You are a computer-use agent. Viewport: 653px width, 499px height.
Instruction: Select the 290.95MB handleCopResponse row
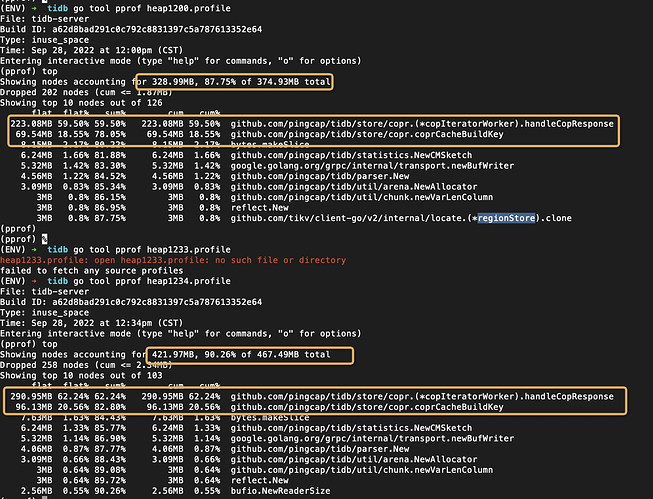(x=312, y=397)
